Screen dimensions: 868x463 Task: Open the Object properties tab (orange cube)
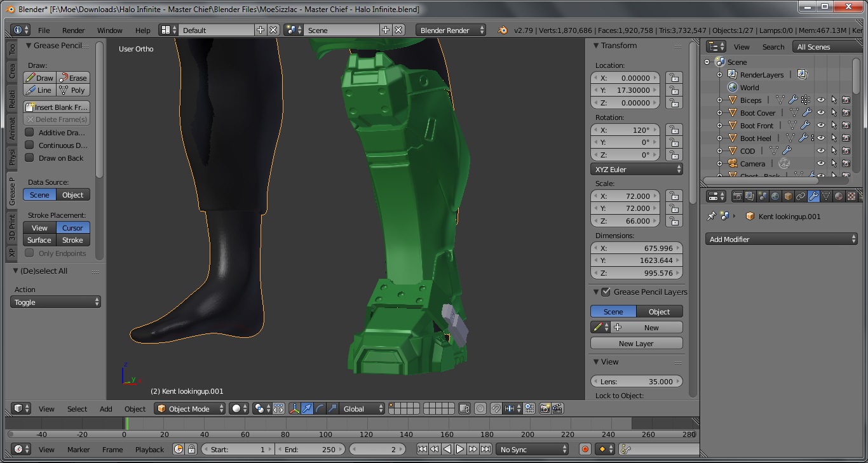pos(788,196)
